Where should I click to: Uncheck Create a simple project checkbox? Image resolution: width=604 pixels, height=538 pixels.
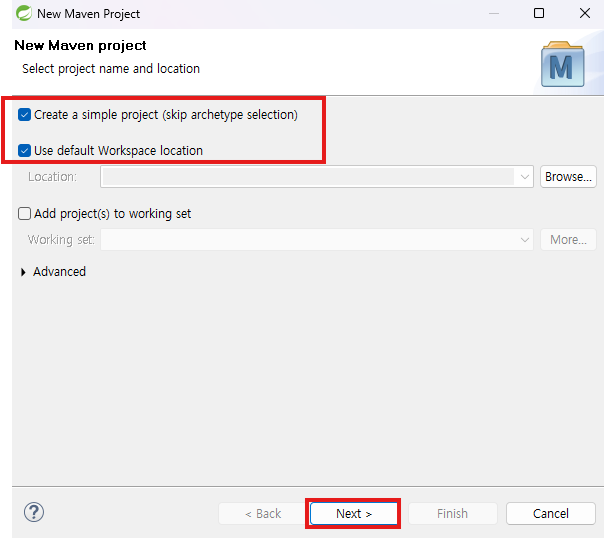point(24,115)
